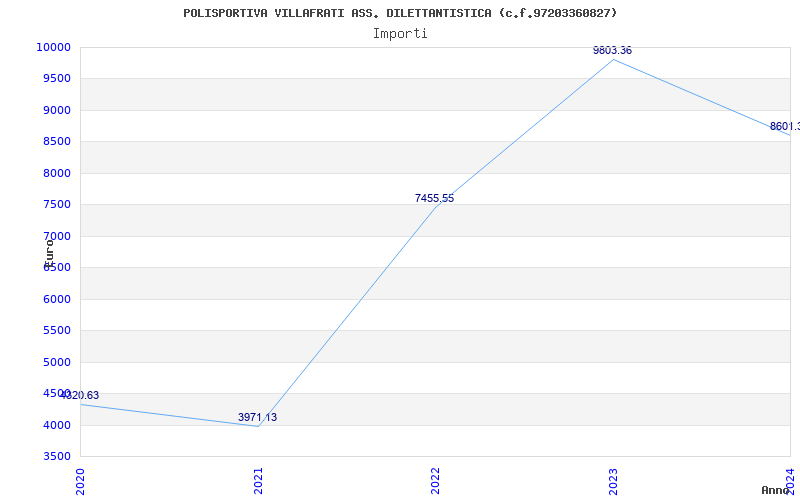The width and height of the screenshot is (800, 500).
Task: Click the 8000 y-axis tick label
Action: coord(57,173)
